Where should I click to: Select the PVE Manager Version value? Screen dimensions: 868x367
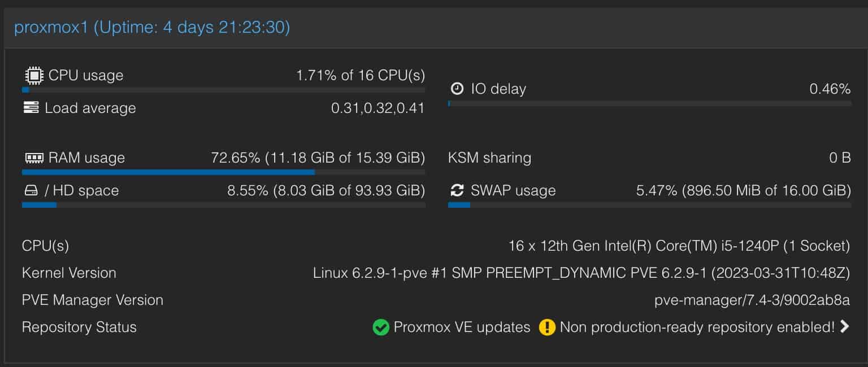pos(752,300)
